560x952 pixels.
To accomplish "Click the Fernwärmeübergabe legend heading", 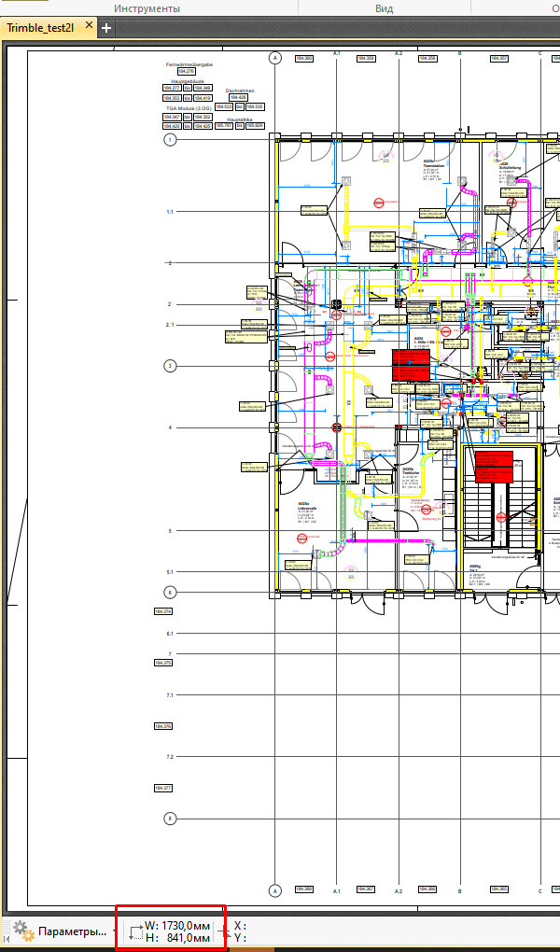I will (x=189, y=64).
